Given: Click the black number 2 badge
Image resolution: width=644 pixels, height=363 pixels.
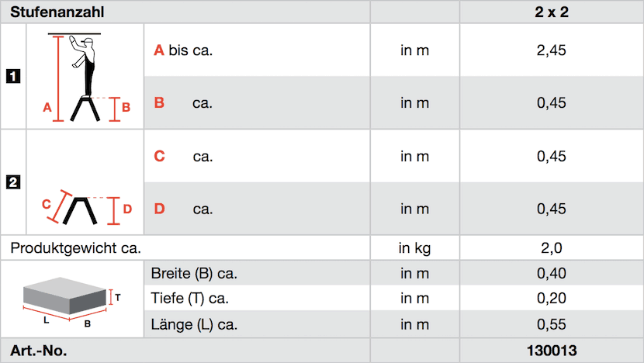Looking at the screenshot, I should coord(13,183).
